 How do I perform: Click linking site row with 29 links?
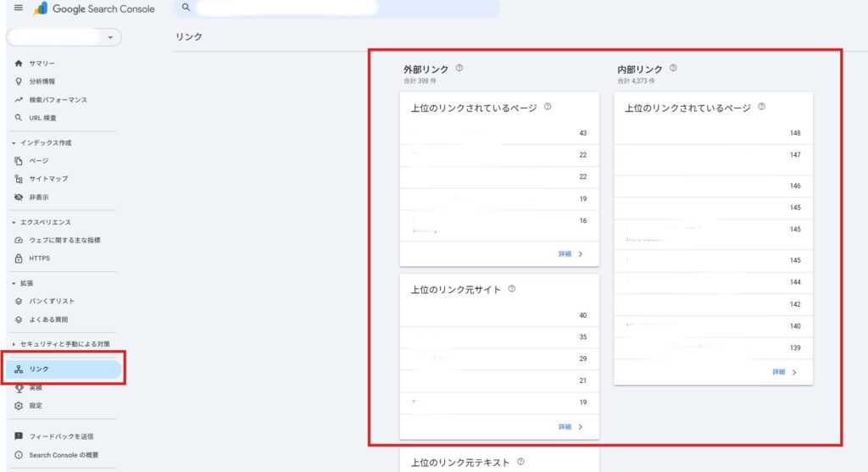click(499, 359)
